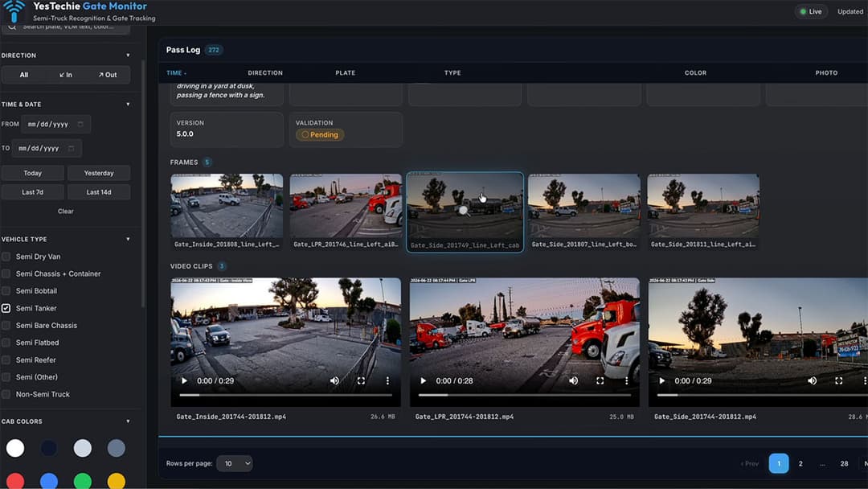Select current page 1 button

[x=779, y=463]
